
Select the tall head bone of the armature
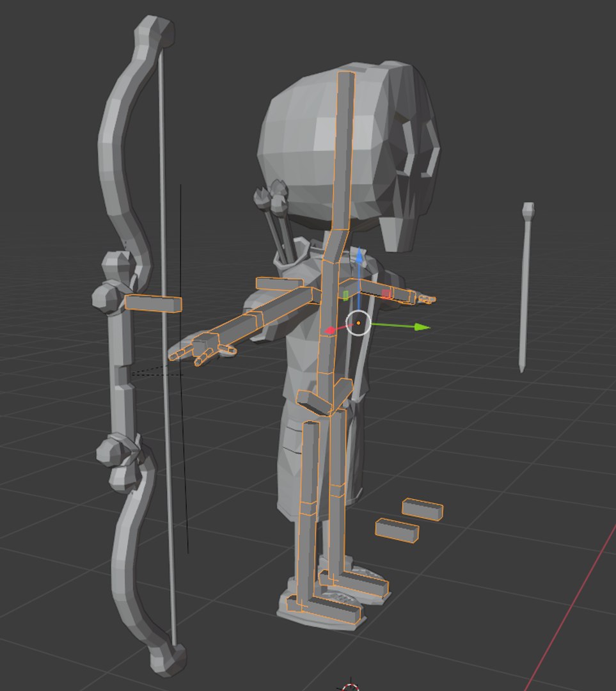345,152
